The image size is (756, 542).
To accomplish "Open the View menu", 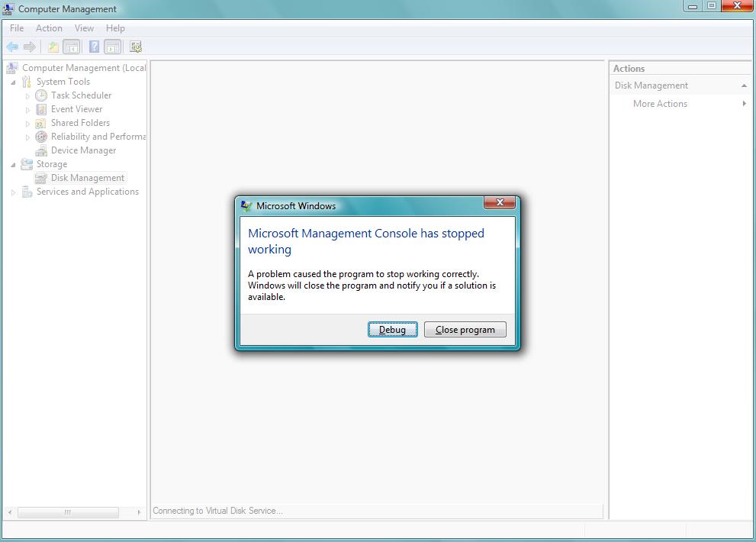I will (84, 28).
